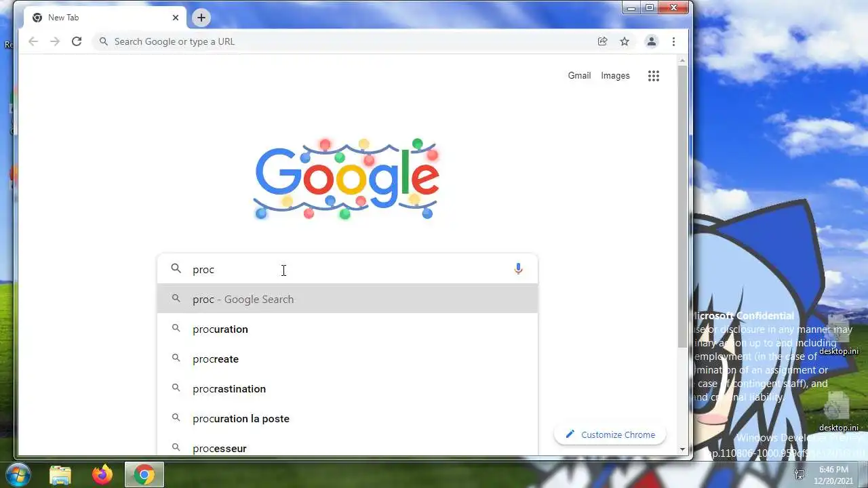Open Google apps grid

(x=654, y=76)
